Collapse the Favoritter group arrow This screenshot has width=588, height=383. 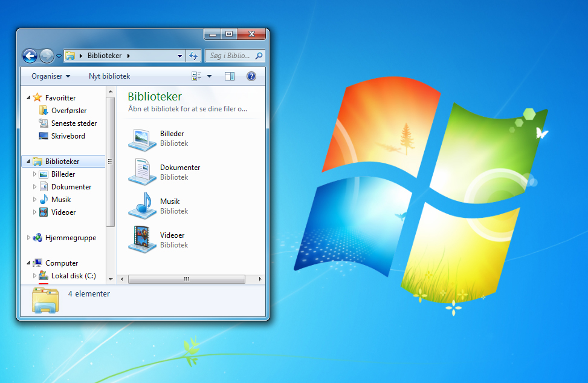point(28,97)
